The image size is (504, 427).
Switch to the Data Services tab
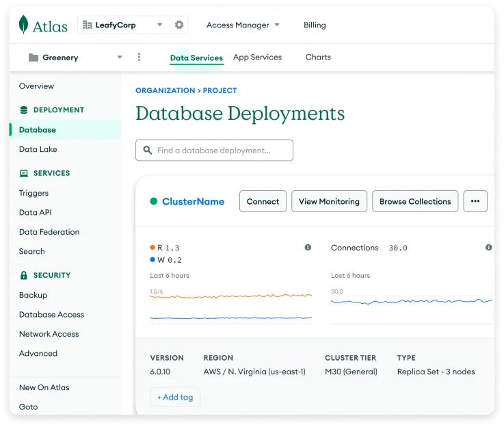coord(196,58)
